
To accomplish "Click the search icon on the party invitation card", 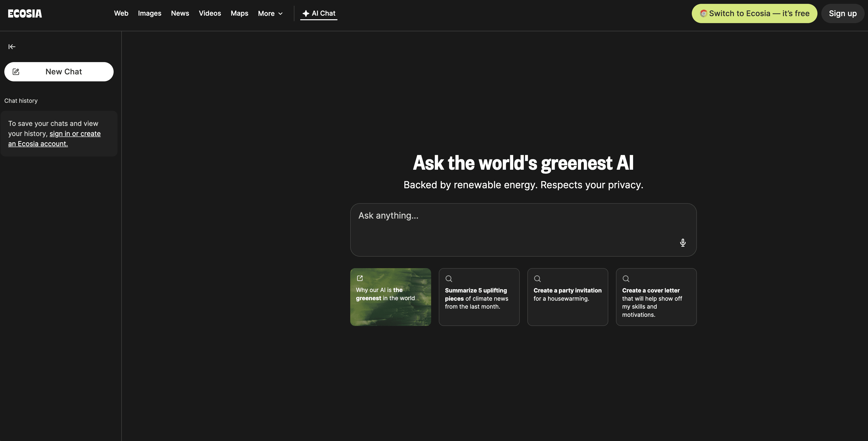I will (538, 279).
